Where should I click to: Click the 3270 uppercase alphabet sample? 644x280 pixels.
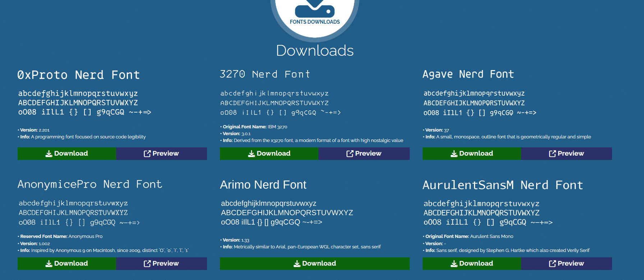point(275,103)
